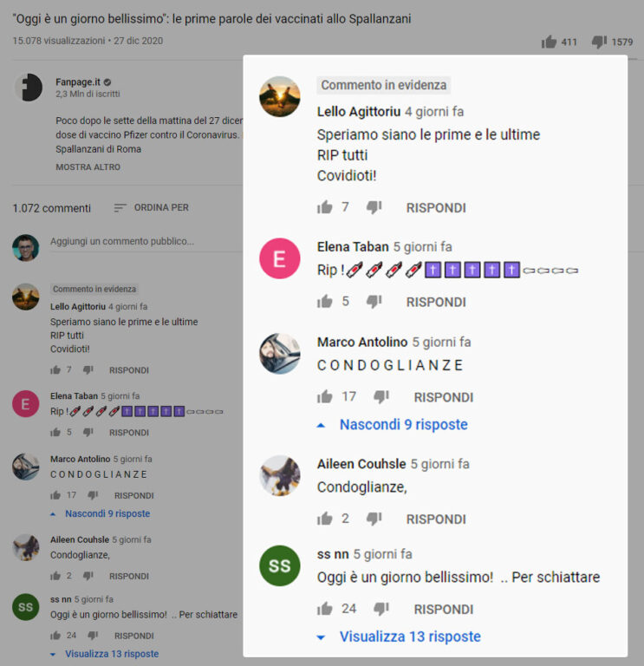644x666 pixels.
Task: Like ss nn's comment with 24 likes
Action: click(325, 609)
